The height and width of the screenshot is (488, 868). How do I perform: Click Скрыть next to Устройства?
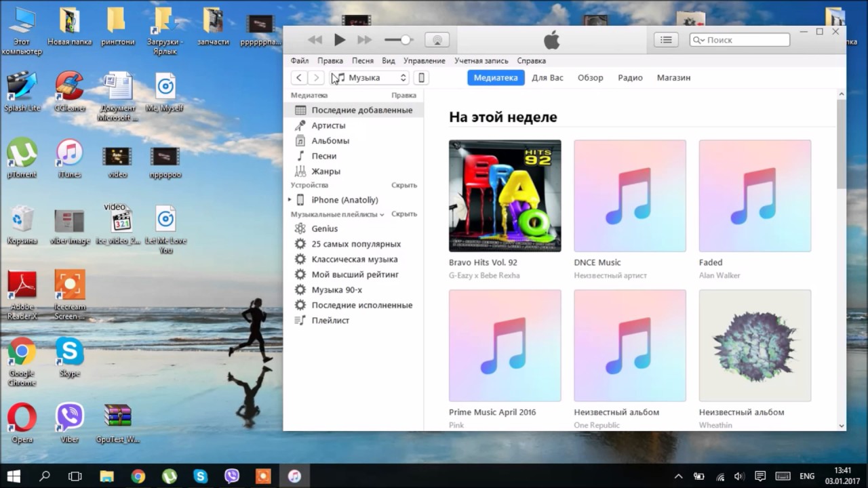[x=404, y=185]
